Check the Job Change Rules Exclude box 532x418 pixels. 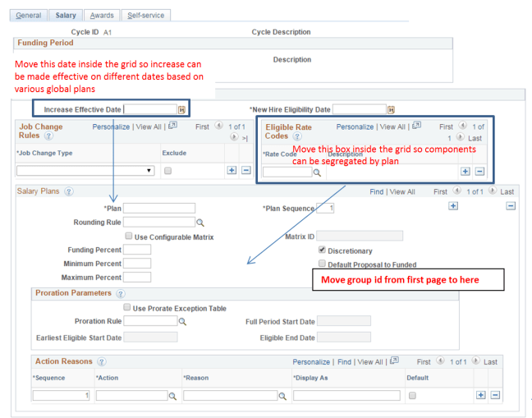pos(167,171)
